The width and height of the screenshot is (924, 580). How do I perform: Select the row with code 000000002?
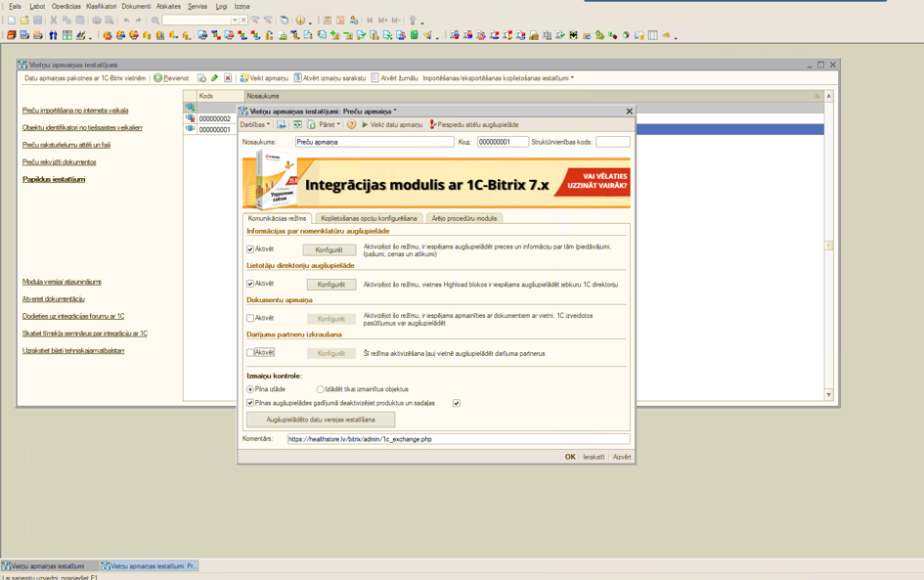tap(214, 118)
